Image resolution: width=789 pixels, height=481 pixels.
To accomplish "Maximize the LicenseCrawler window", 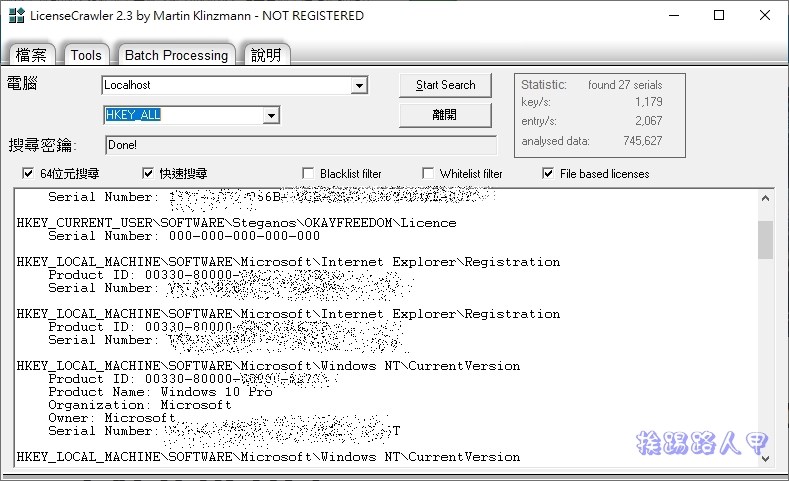I will [x=720, y=15].
